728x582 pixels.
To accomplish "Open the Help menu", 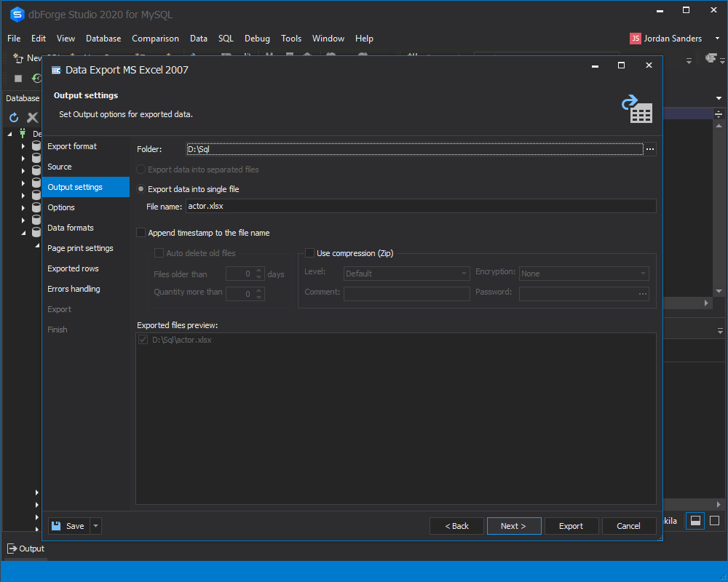I will 364,39.
